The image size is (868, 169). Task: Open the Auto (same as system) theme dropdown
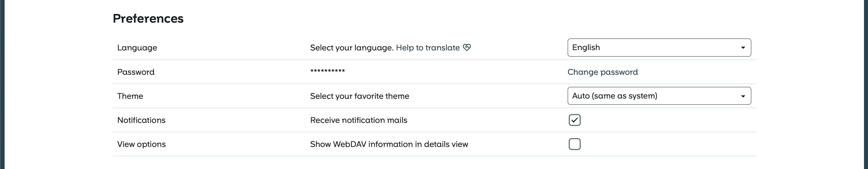(x=654, y=96)
